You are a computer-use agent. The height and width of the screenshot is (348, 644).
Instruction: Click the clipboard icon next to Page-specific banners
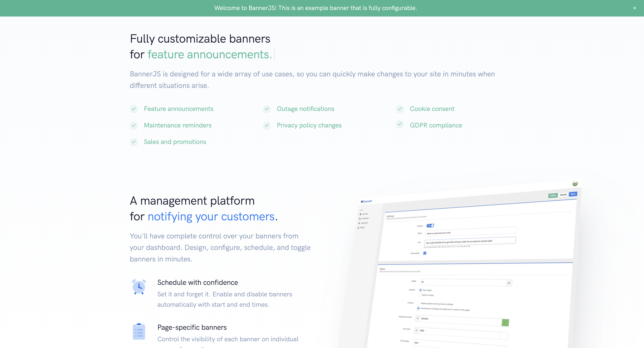tap(139, 331)
